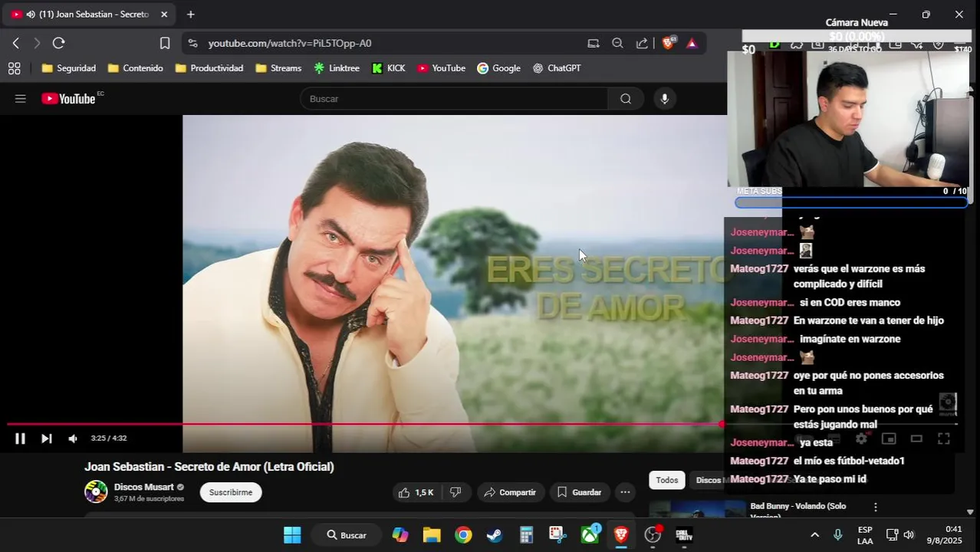The width and height of the screenshot is (980, 552).
Task: Open Steam from the taskbar
Action: point(495,535)
